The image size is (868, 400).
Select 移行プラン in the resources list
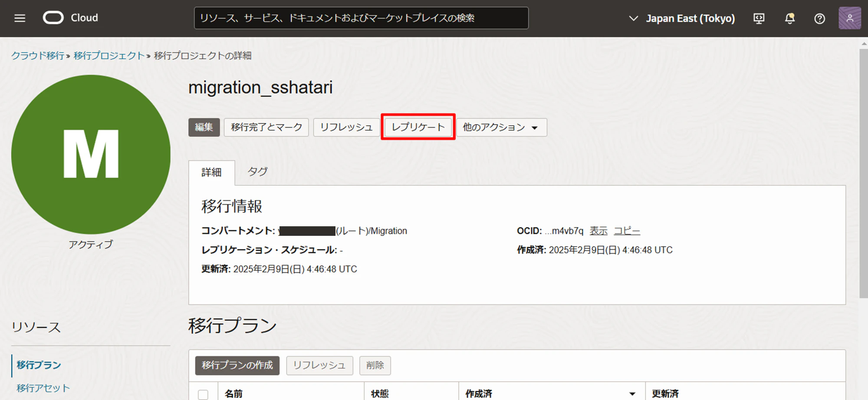[39, 365]
